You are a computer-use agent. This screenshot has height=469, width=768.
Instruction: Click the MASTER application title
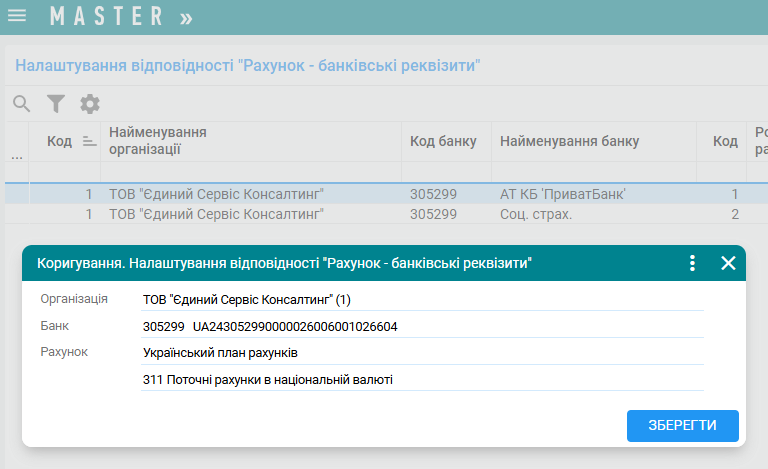pyautogui.click(x=107, y=16)
